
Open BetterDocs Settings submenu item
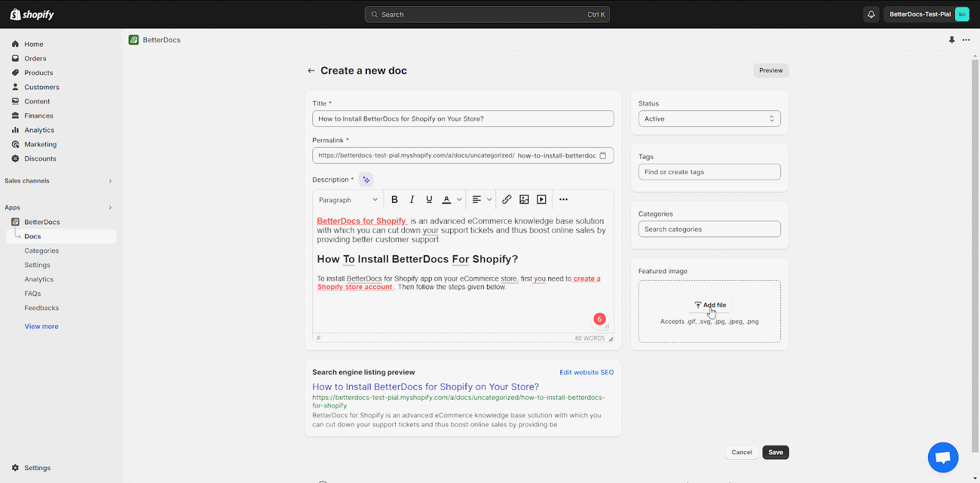tap(37, 265)
